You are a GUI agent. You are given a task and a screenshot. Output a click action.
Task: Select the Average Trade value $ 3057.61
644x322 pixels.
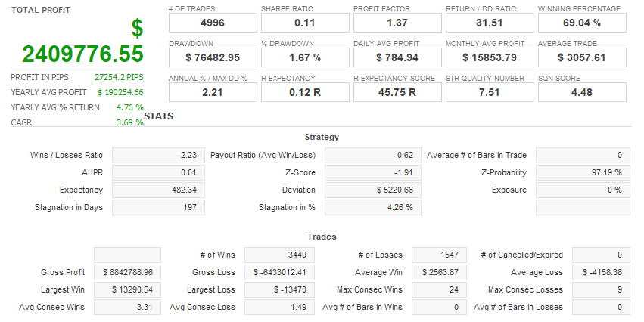pyautogui.click(x=582, y=57)
